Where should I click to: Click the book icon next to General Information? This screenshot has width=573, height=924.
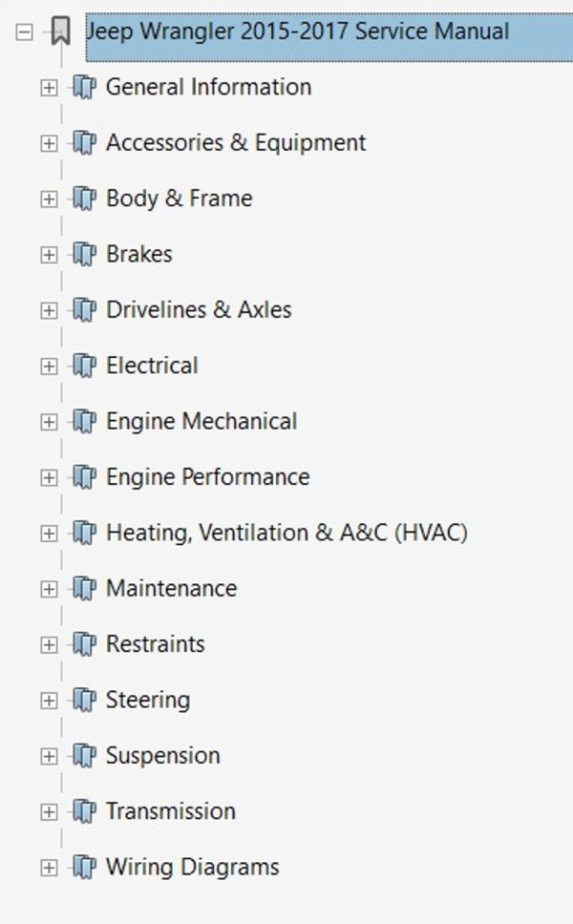pyautogui.click(x=84, y=87)
